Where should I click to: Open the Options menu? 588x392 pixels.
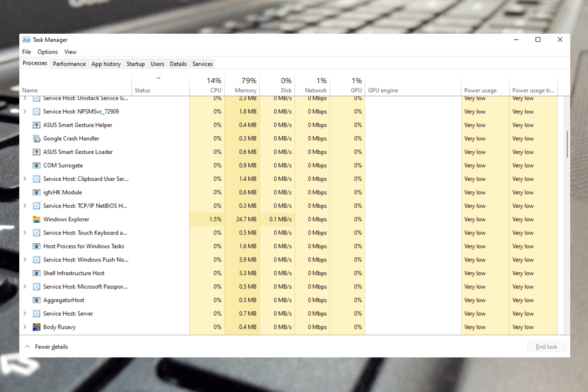47,52
